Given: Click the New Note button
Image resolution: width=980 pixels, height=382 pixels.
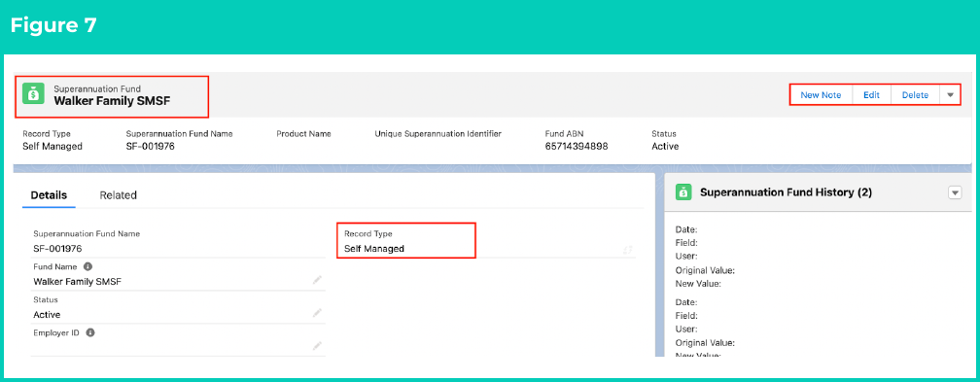Looking at the screenshot, I should click(x=822, y=95).
